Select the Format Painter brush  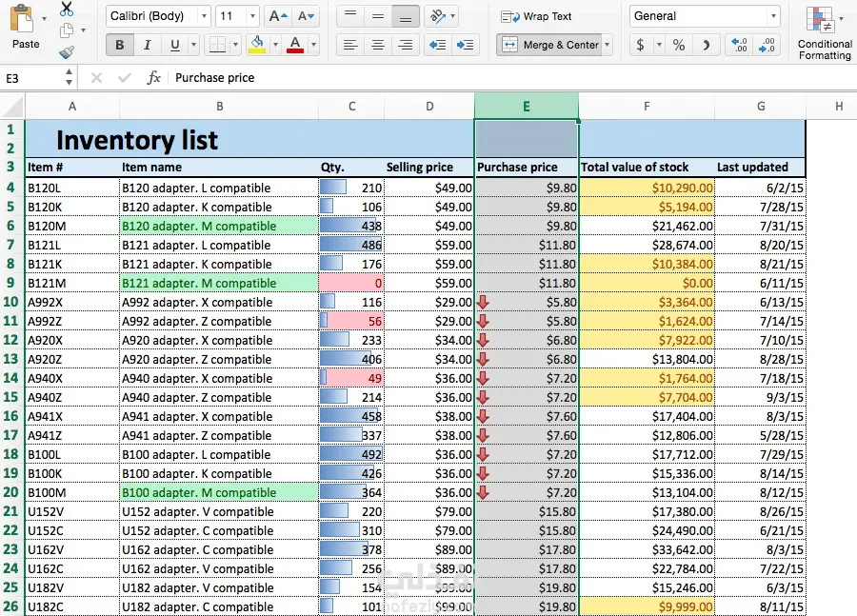(x=66, y=52)
